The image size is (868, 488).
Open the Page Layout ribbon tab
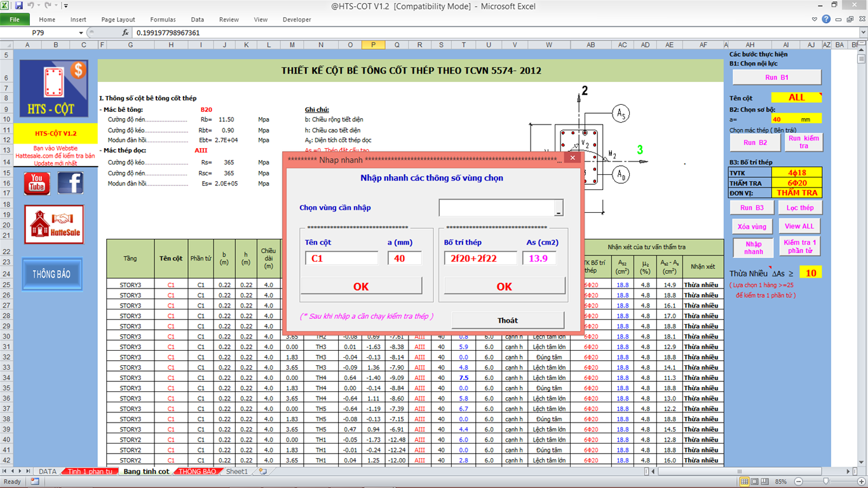pos(118,20)
